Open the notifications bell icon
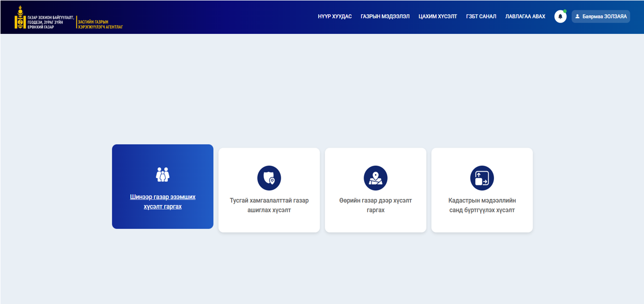 coord(560,17)
